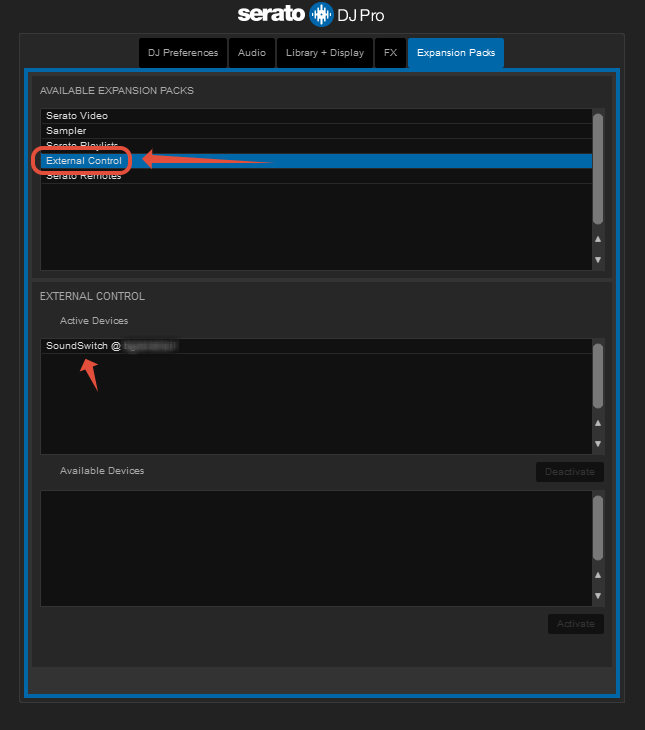645x730 pixels.
Task: Open the Library + Display tab
Action: (325, 53)
